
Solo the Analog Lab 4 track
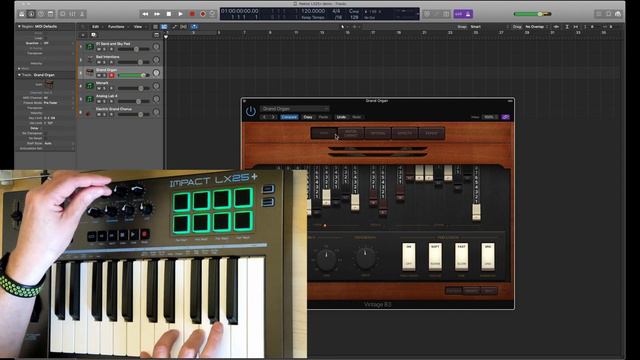coord(105,101)
